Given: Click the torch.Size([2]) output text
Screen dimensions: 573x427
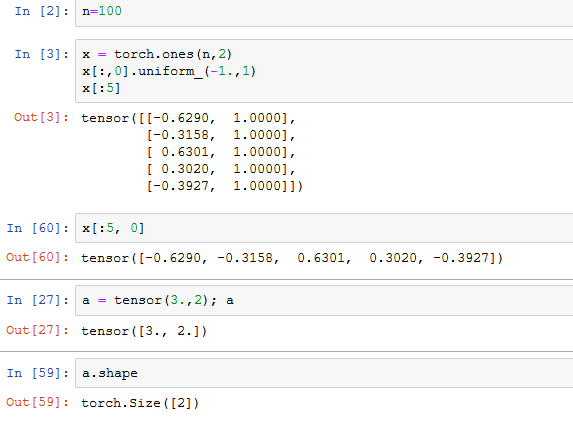Looking at the screenshot, I should [x=140, y=403].
